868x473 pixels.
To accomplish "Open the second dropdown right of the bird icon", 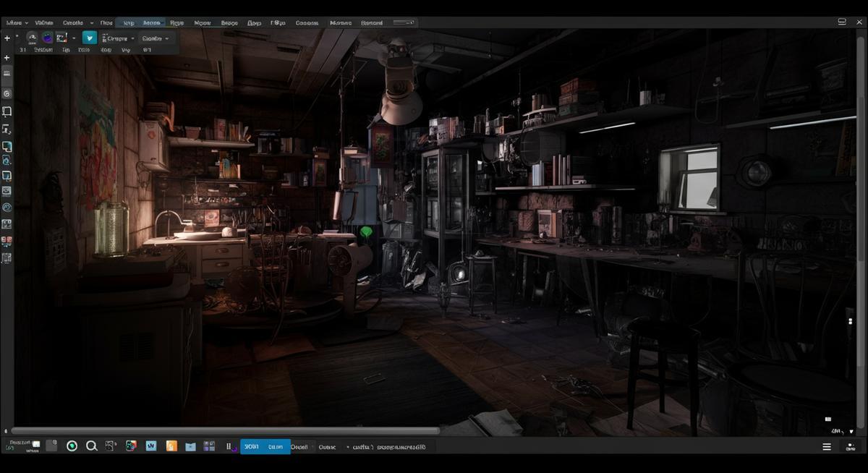I will click(x=155, y=38).
